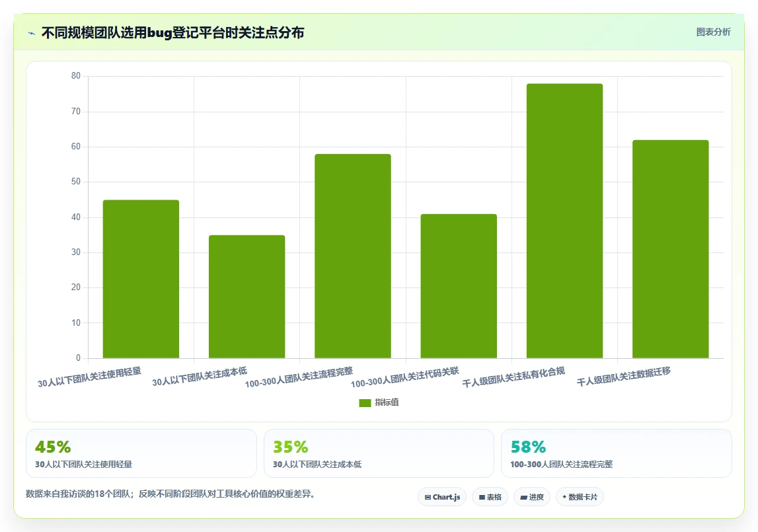758x532 pixels.
Task: Toggle the 指标值 legend color box
Action: coord(365,402)
